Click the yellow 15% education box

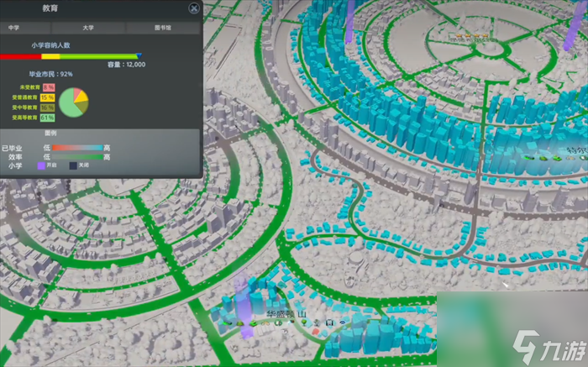pos(48,97)
